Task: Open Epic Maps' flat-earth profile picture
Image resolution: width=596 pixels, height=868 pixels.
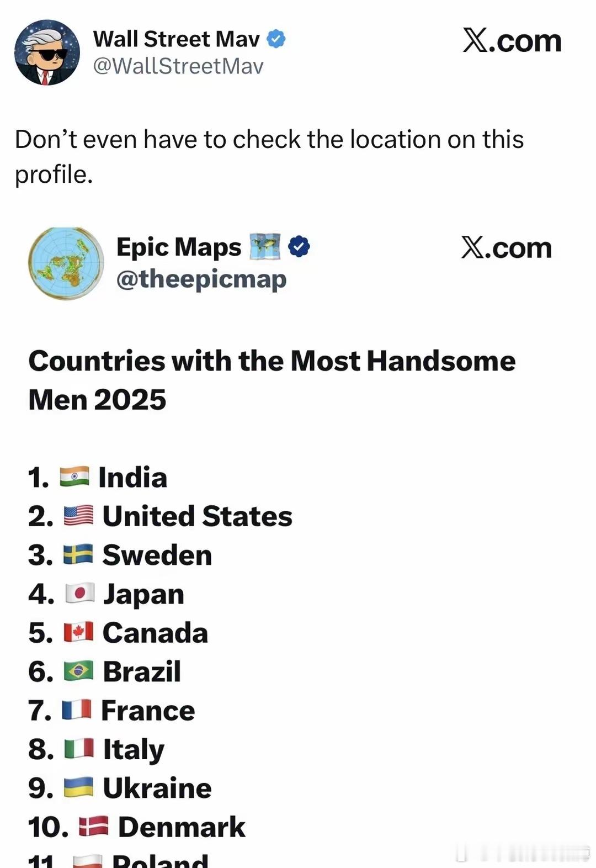Action: tap(66, 264)
